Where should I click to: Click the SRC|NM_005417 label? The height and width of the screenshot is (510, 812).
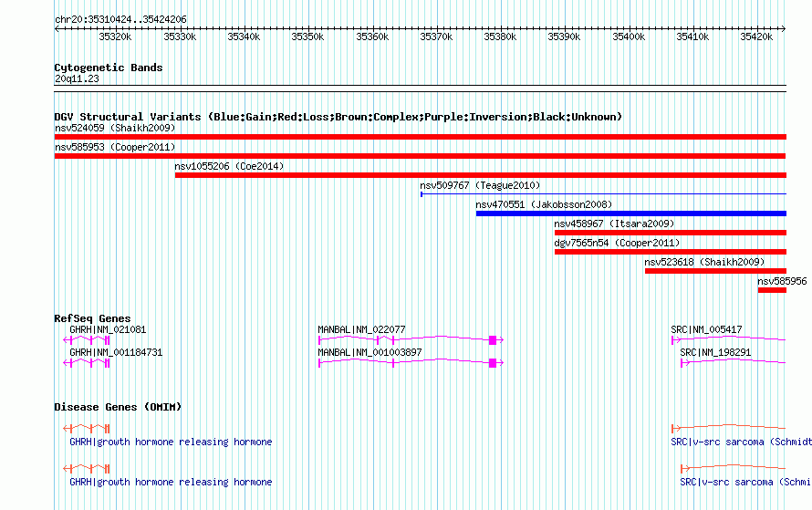point(706,329)
